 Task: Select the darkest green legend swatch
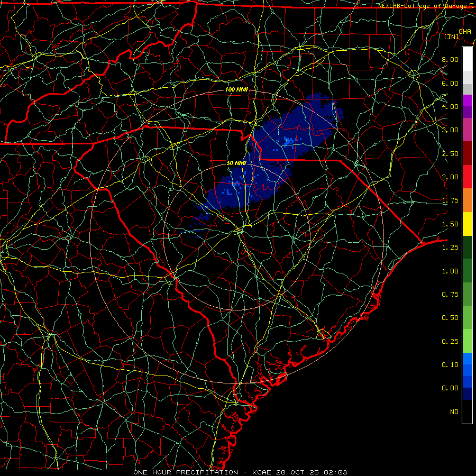[467, 248]
